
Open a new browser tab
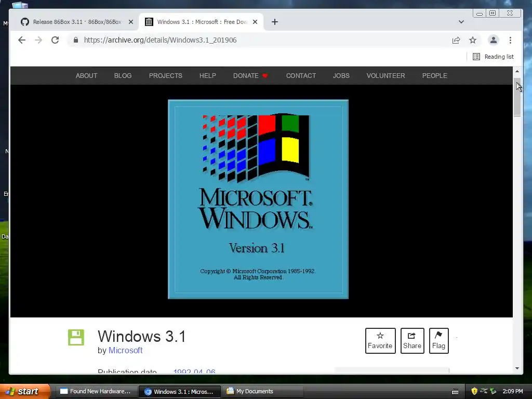(275, 22)
